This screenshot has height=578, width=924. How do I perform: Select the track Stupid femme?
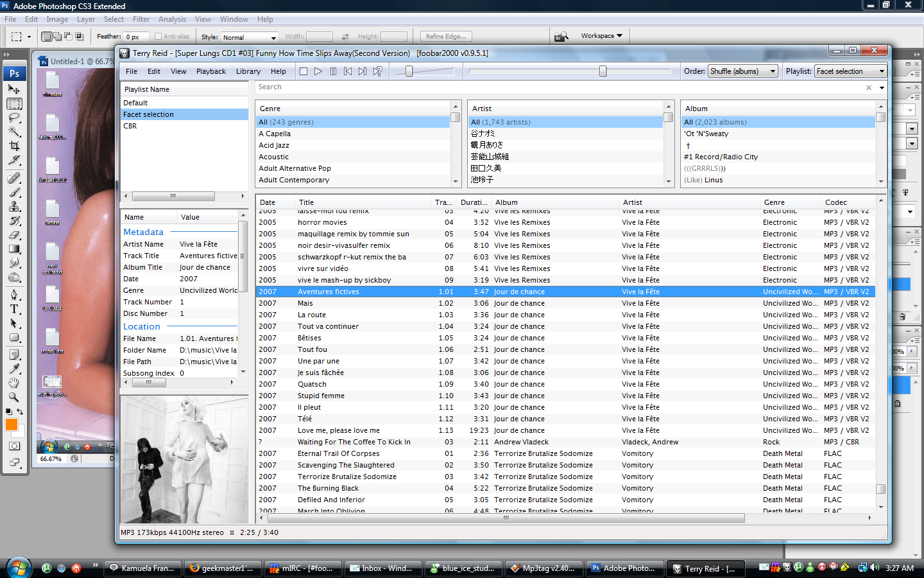click(321, 396)
